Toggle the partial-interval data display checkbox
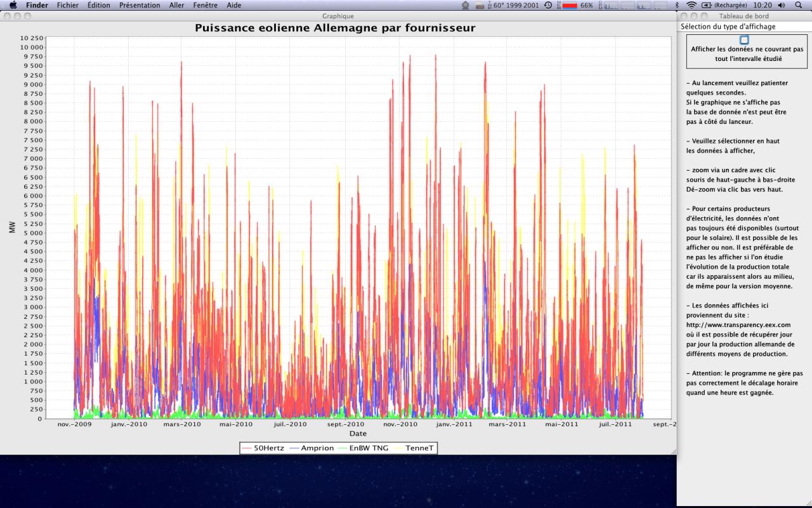812x508 pixels. 744,39
